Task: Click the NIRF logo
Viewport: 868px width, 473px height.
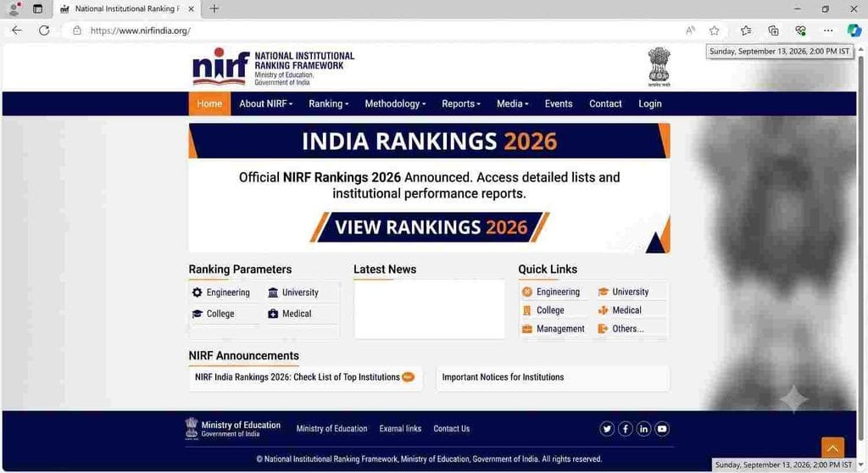Action: pos(220,66)
